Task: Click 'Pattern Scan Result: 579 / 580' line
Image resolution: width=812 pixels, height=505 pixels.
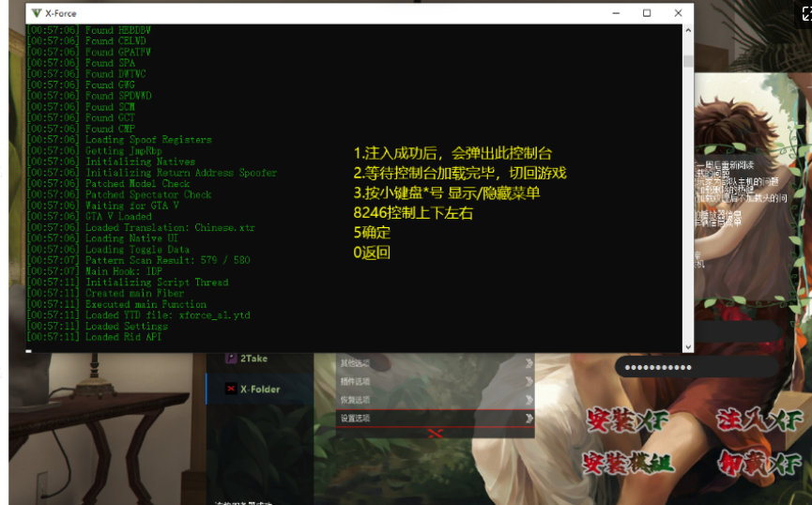Action: coord(138,260)
